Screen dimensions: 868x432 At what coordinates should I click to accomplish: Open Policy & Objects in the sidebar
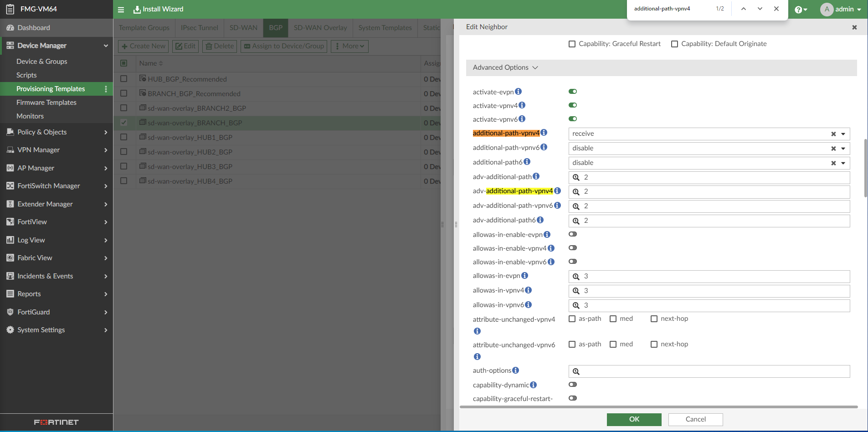(41, 132)
